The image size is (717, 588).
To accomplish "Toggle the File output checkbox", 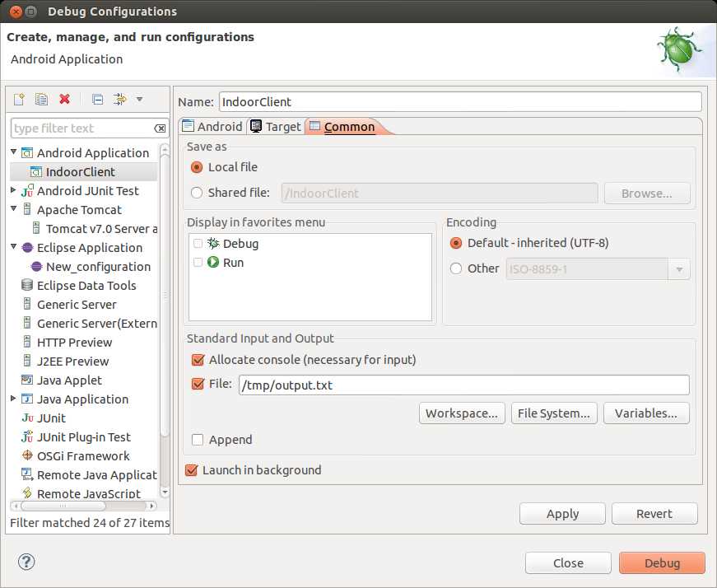I will click(x=198, y=384).
